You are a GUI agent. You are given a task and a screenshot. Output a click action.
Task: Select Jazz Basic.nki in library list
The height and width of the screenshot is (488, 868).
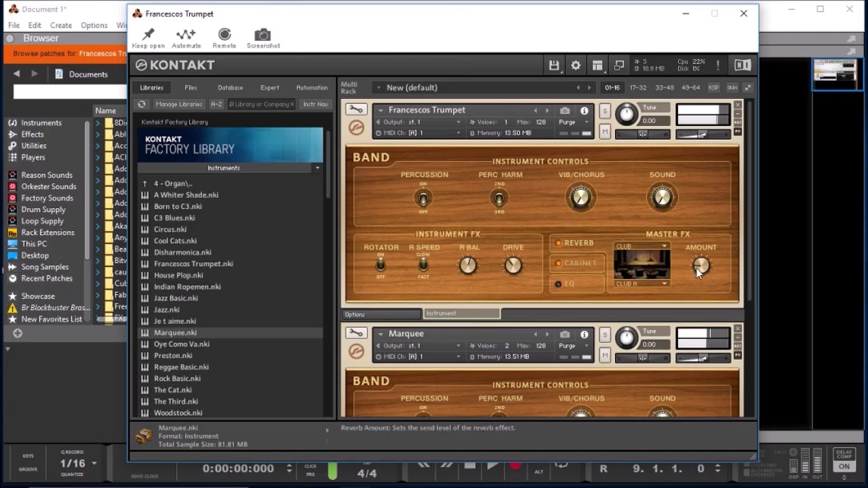176,298
